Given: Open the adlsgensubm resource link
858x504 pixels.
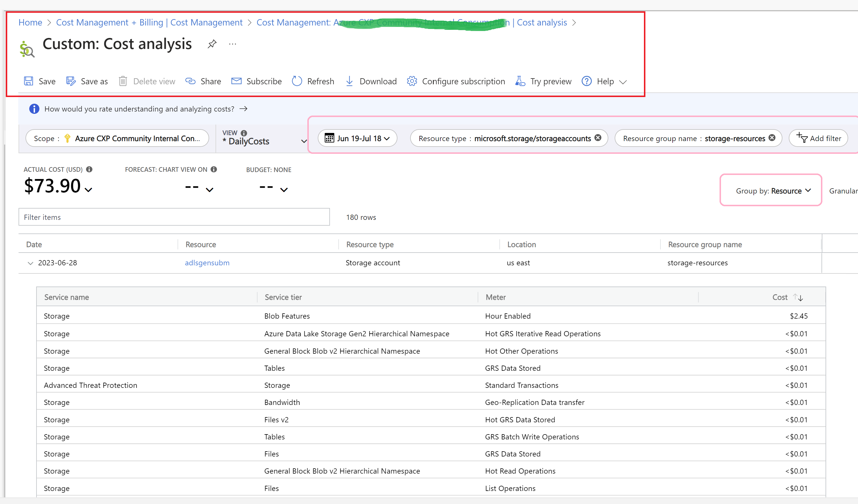Looking at the screenshot, I should click(x=207, y=263).
